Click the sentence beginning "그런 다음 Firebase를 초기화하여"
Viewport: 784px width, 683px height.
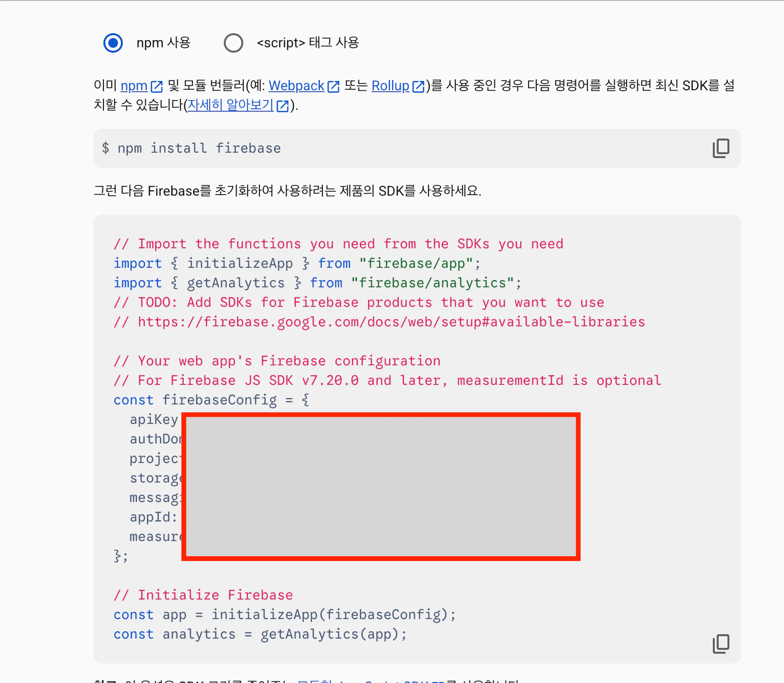288,191
